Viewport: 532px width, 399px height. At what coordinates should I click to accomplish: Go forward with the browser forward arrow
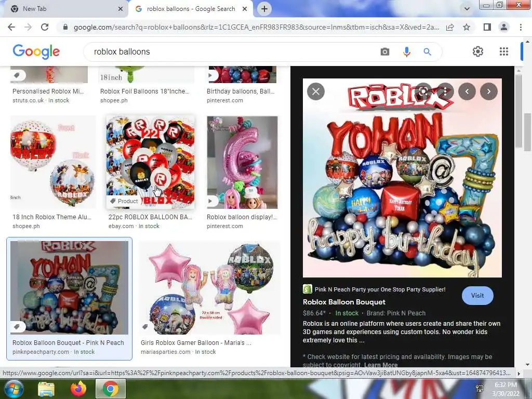click(x=28, y=27)
